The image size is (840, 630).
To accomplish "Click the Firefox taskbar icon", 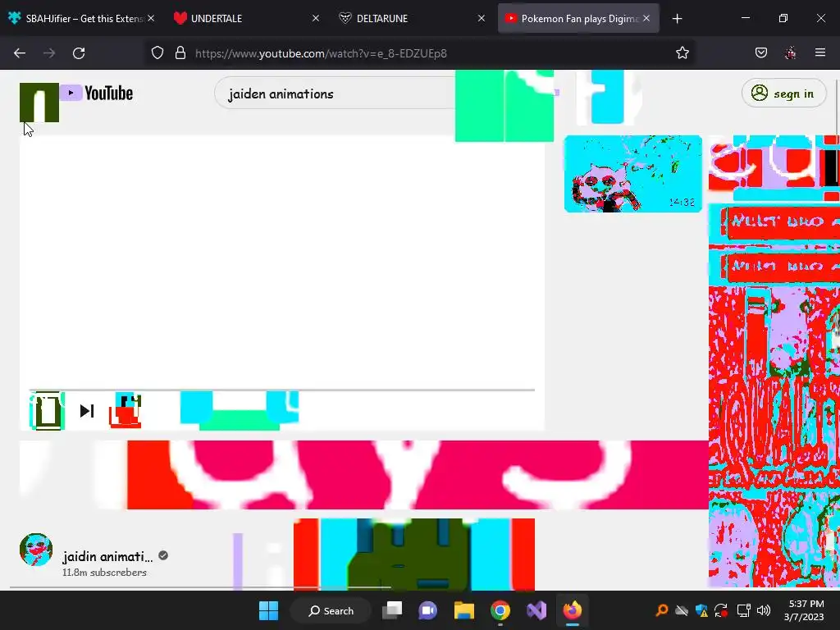I will pos(572,610).
